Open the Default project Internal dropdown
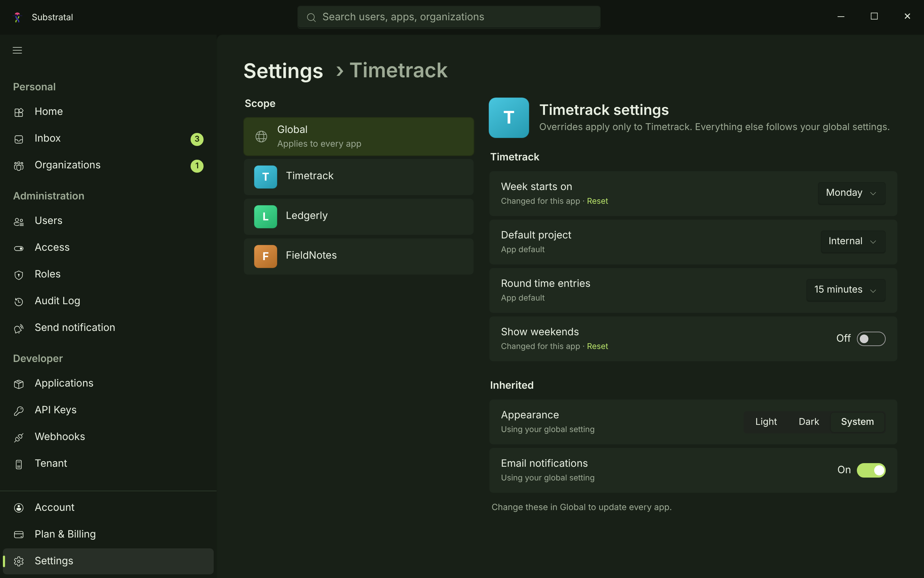The height and width of the screenshot is (578, 924). point(853,242)
